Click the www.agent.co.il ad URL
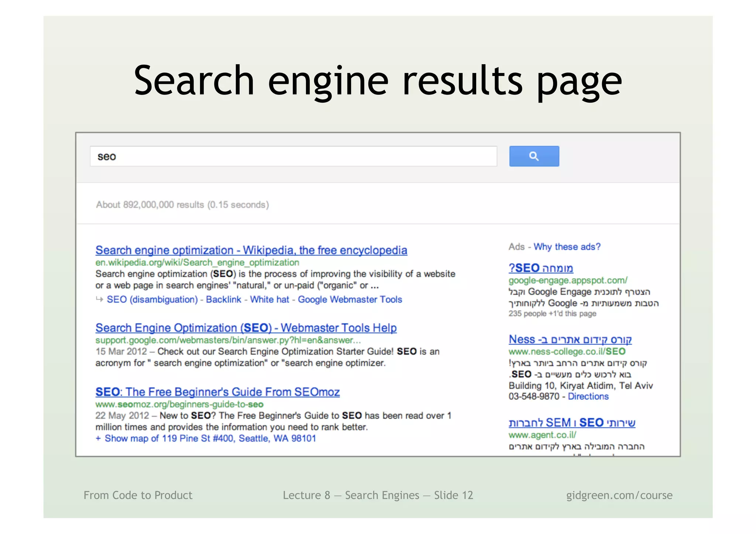This screenshot has height=534, width=756. 542,435
